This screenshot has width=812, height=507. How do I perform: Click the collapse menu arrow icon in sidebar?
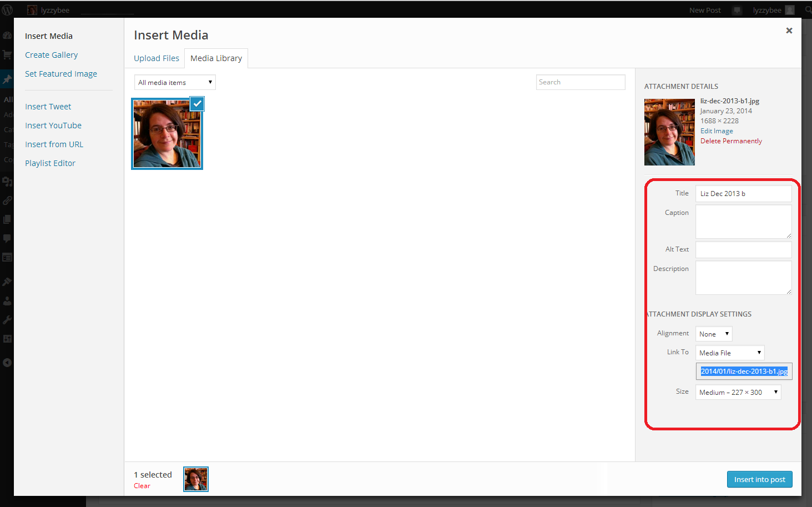(x=7, y=363)
